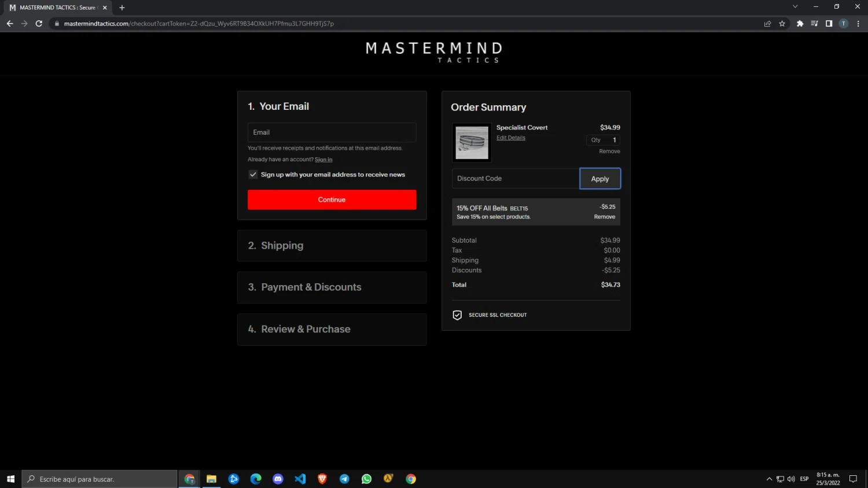The image size is (868, 488).
Task: Click the Continue button
Action: click(x=332, y=199)
